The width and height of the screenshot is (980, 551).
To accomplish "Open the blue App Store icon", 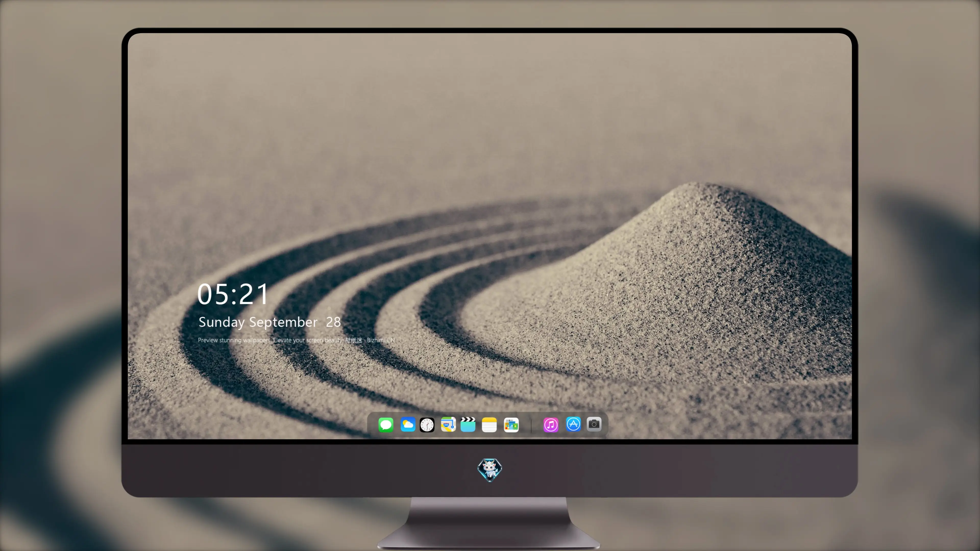I will pyautogui.click(x=573, y=424).
